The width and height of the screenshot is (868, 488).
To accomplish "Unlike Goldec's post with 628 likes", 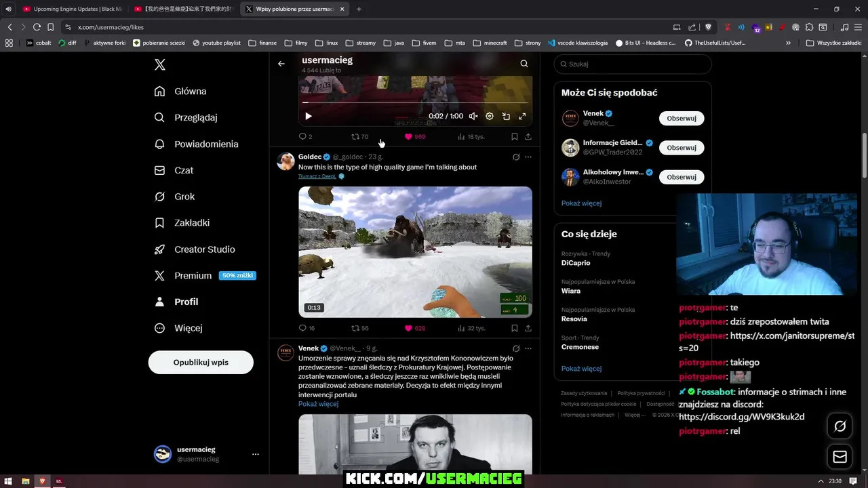I will [x=415, y=328].
